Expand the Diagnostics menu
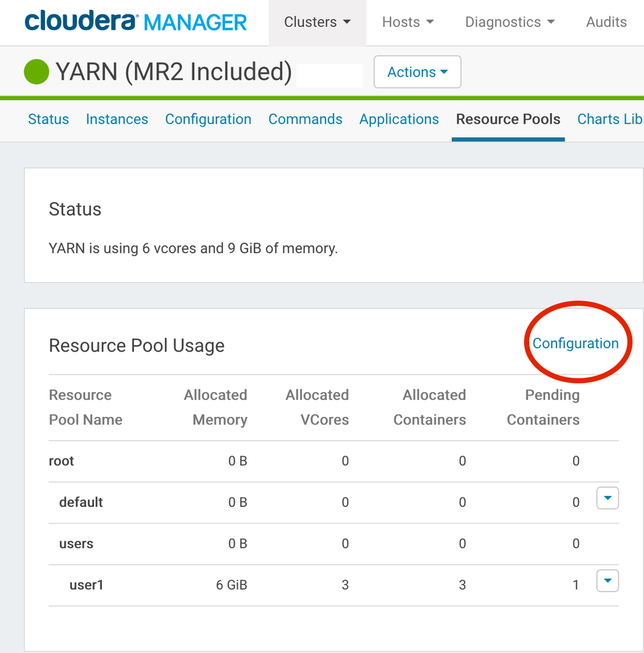Viewport: 644px width, 653px height. tap(509, 22)
